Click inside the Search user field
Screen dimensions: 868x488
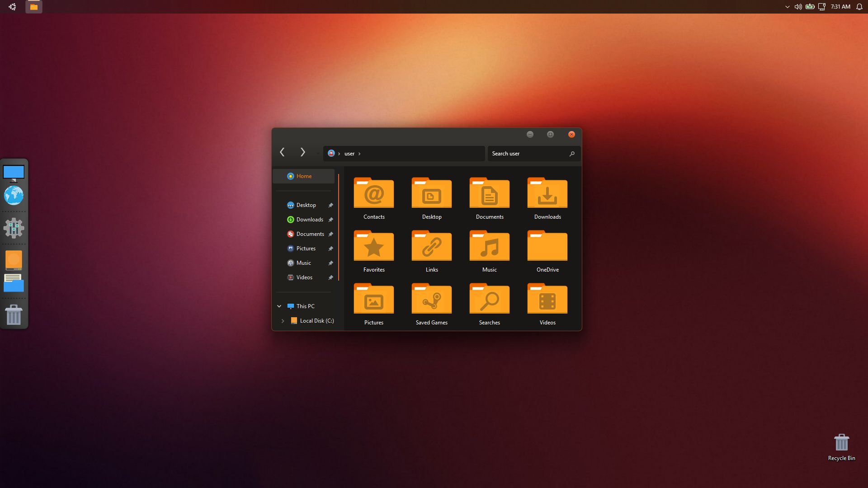tap(524, 154)
